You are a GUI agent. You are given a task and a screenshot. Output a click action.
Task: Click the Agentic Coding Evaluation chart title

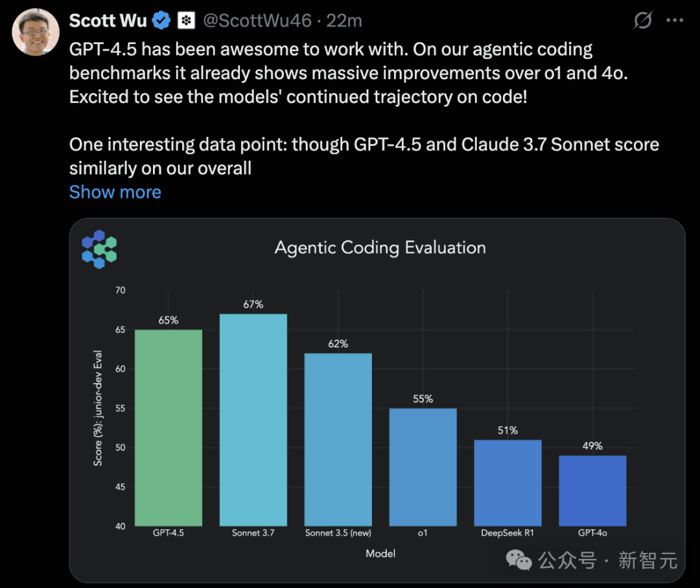[x=380, y=248]
